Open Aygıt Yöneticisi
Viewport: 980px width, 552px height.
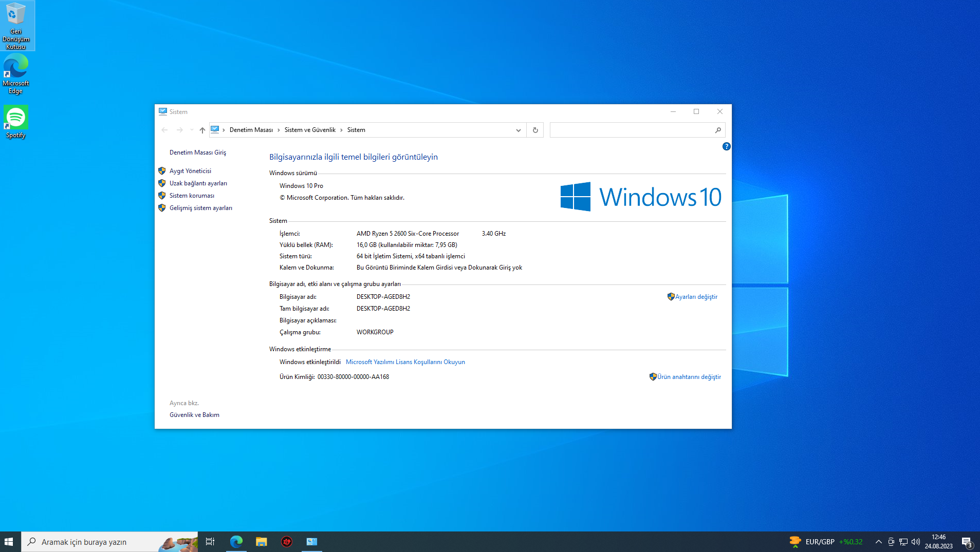(190, 171)
